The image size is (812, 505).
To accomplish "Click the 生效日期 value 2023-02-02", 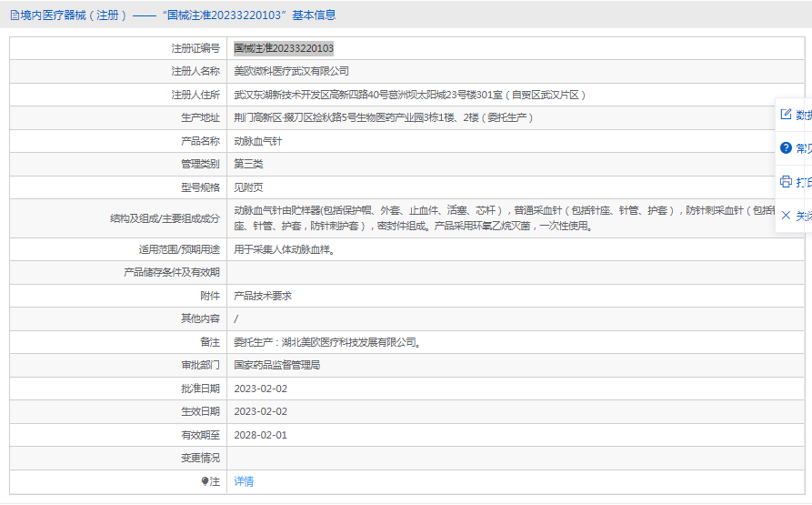I will (x=260, y=412).
